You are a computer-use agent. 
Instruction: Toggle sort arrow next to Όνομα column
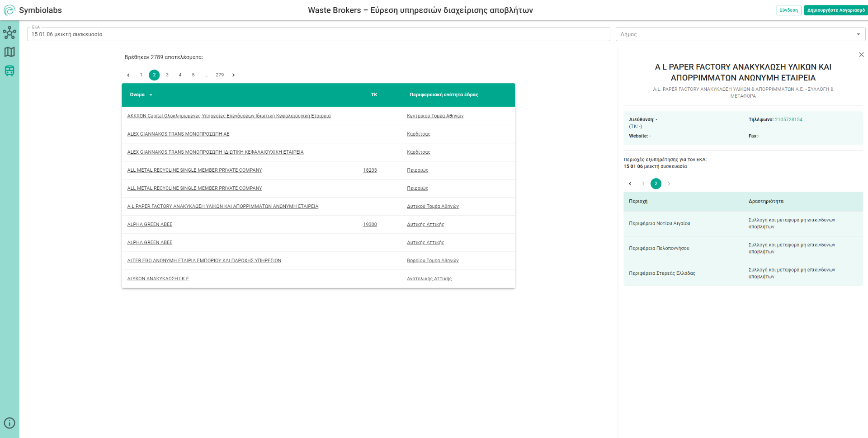[151, 95]
